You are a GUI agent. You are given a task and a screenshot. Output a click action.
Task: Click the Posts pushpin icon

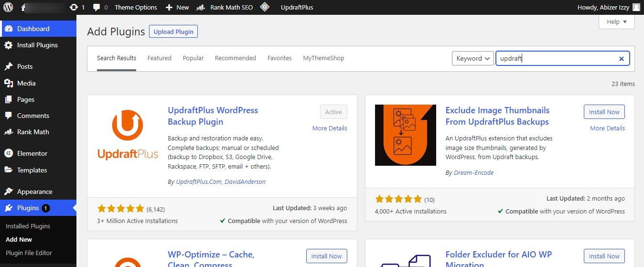[9, 66]
